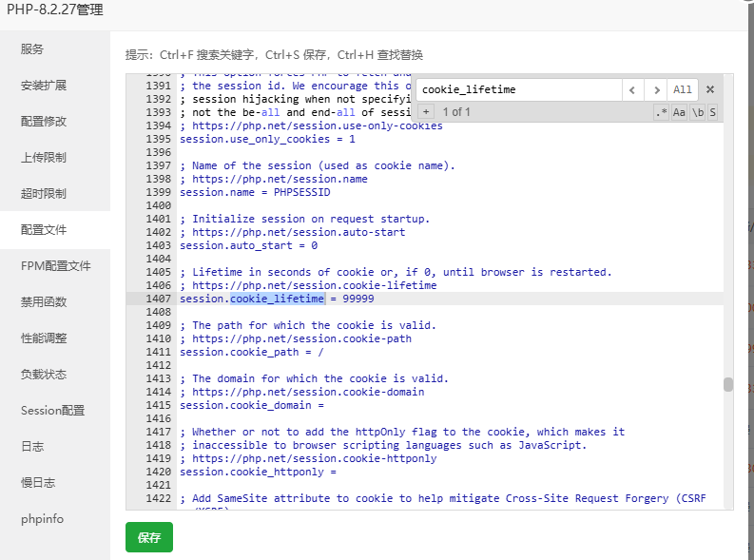Click line number 1407 in gutter
Image resolution: width=754 pixels, height=560 pixels.
point(158,299)
